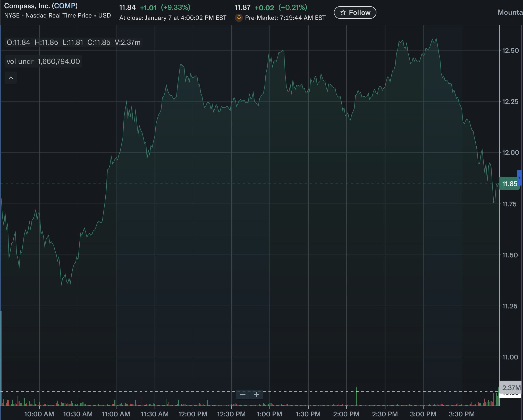Open the Mountain chart type dropdown
The height and width of the screenshot is (420, 523).
coord(510,12)
